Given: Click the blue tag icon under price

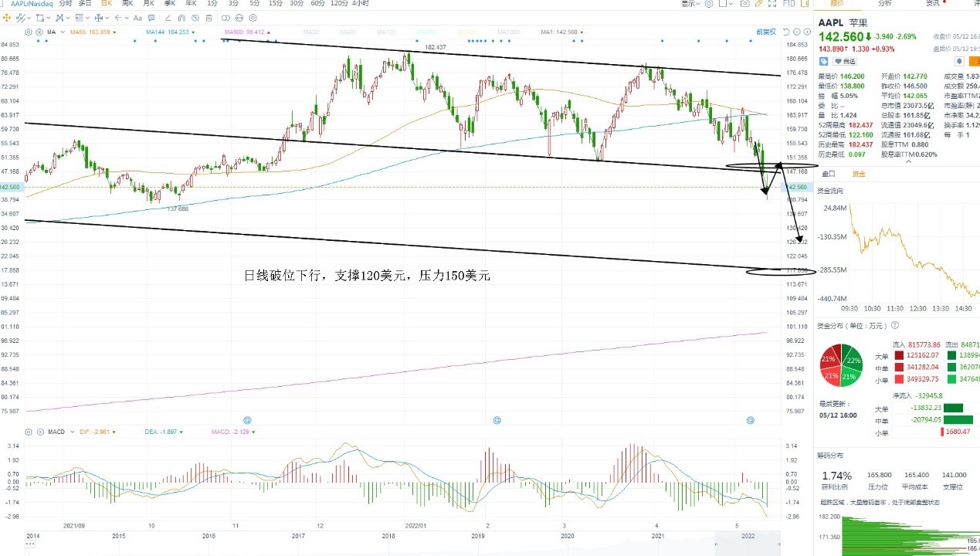Looking at the screenshot, I should 823,61.
